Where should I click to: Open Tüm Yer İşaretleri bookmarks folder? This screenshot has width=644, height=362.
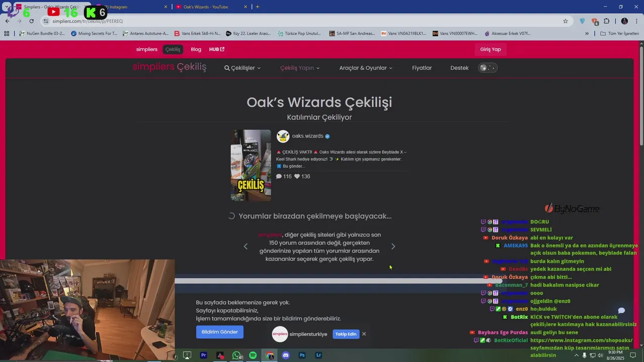click(619, 34)
